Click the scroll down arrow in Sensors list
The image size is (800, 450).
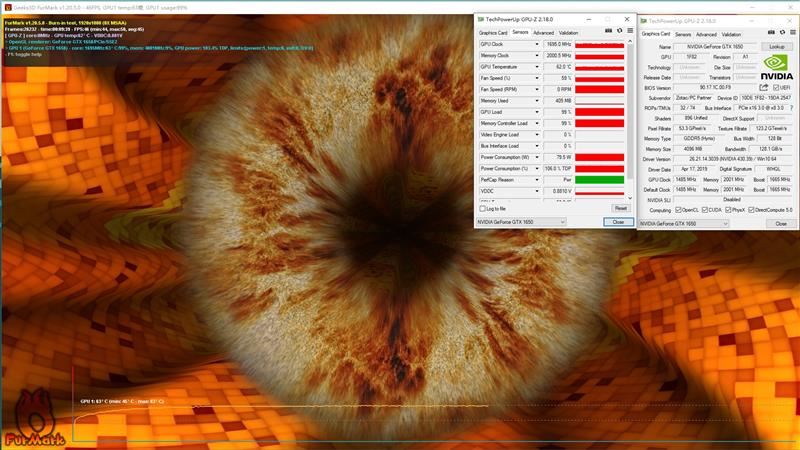point(630,198)
